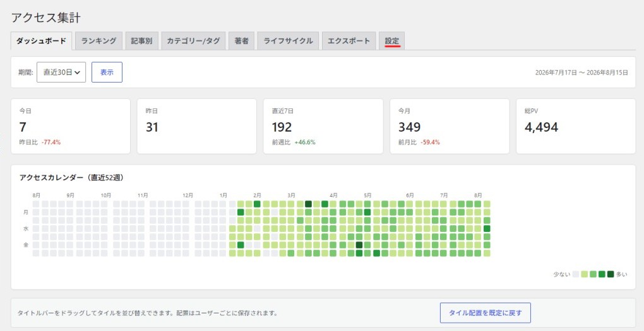This screenshot has width=644, height=331.
Task: Click the date range 2026年7月17日 〜 2026年8月15日
Action: pyautogui.click(x=581, y=73)
